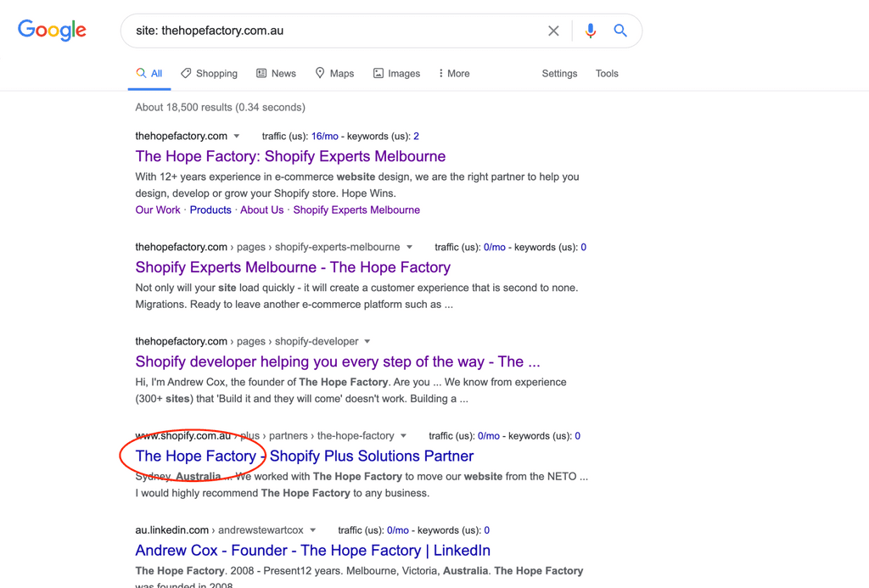Image resolution: width=869 pixels, height=588 pixels.
Task: Click the Products sitelink
Action: 210,210
